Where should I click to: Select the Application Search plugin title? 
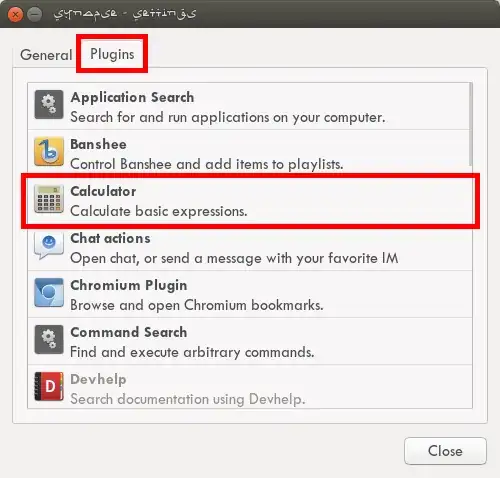(x=132, y=97)
